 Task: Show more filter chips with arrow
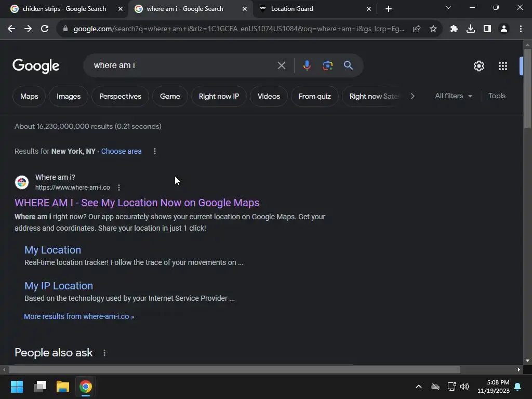413,96
